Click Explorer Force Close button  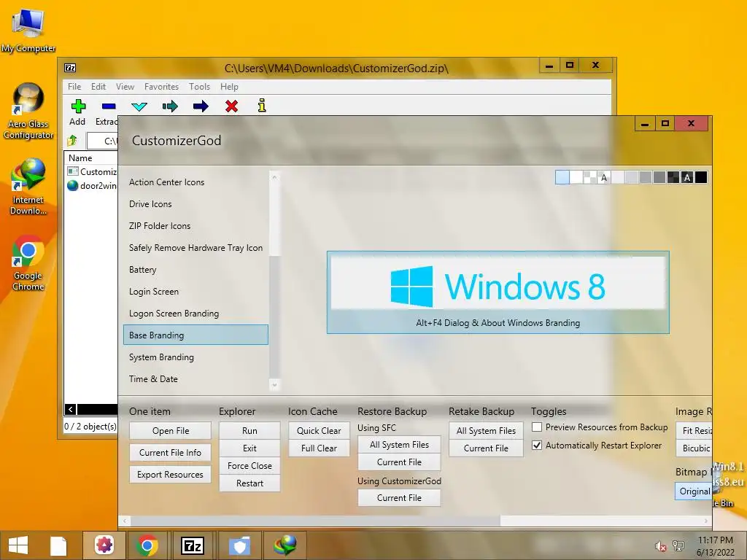tap(249, 466)
